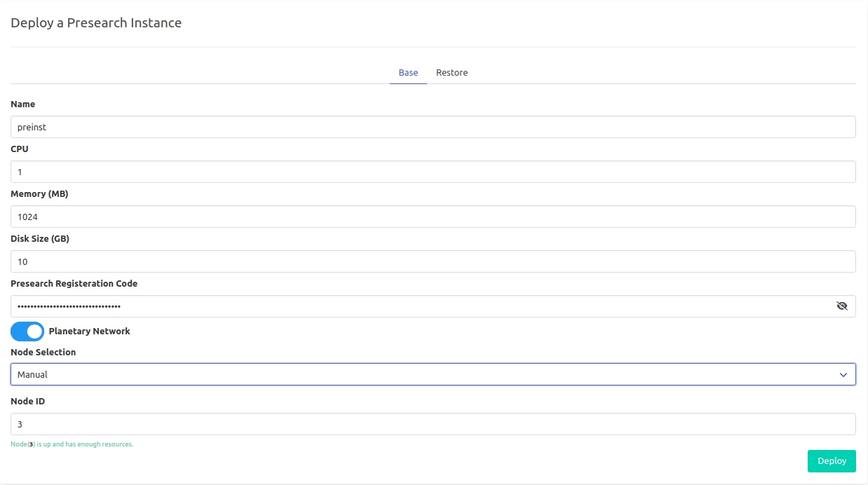Click the Node Selection label

43,353
